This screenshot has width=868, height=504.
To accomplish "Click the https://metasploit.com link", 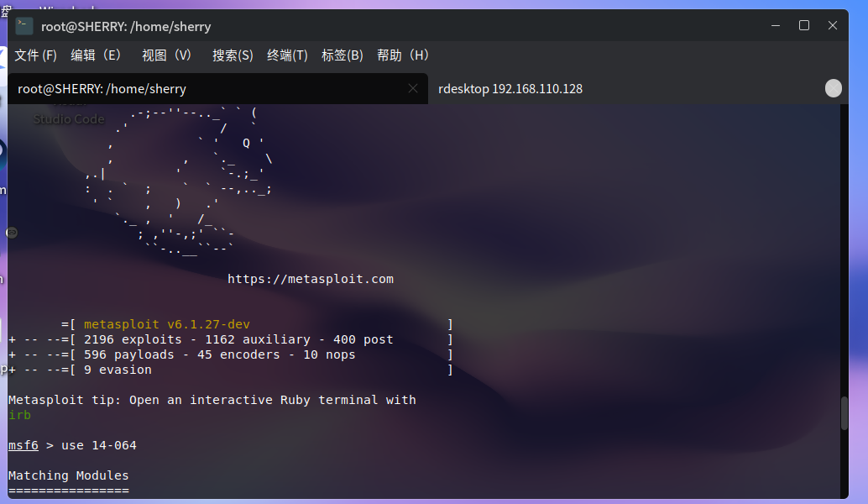I will pos(310,279).
